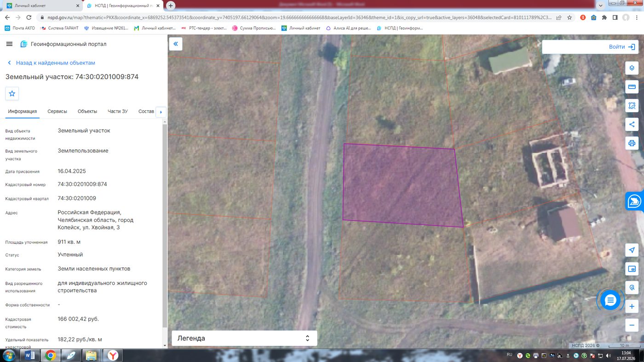Select the cadastral quarter 74:30:0201009
Image resolution: width=644 pixels, height=362 pixels.
coord(77,198)
